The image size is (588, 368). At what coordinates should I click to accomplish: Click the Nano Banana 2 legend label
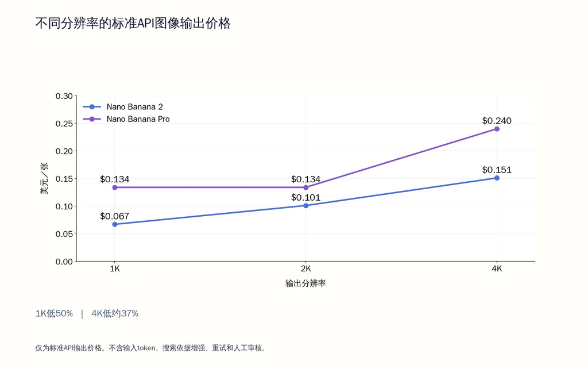[134, 106]
